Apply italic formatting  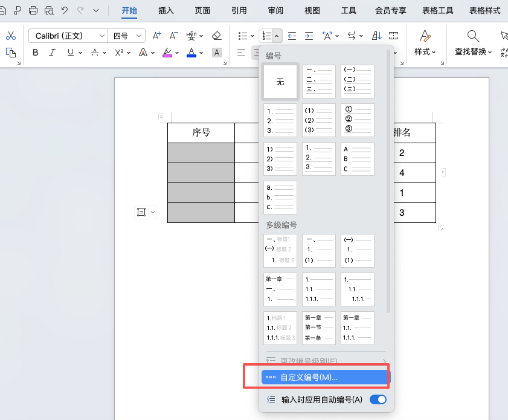coord(51,53)
